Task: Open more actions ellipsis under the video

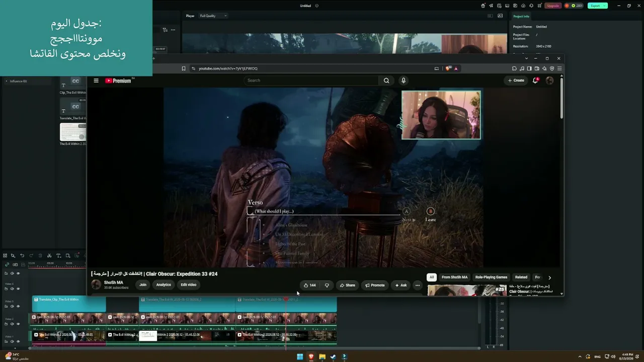Action: point(417,285)
